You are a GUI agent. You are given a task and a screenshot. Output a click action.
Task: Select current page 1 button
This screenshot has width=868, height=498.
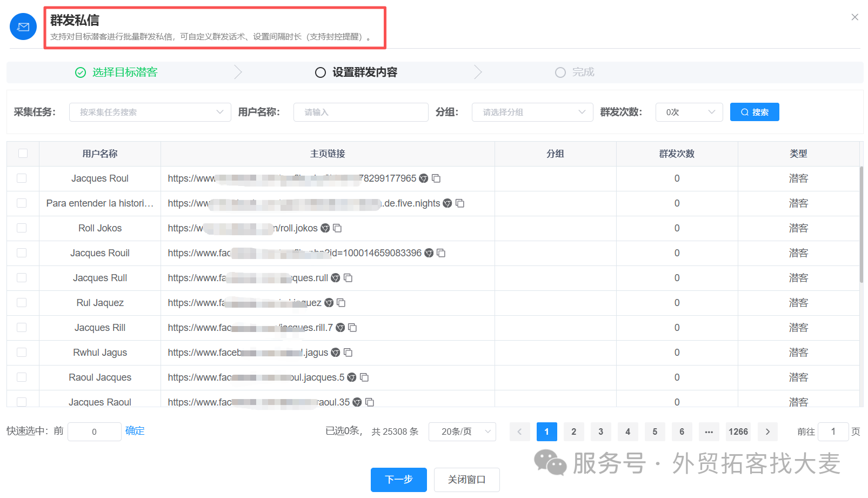pos(546,431)
